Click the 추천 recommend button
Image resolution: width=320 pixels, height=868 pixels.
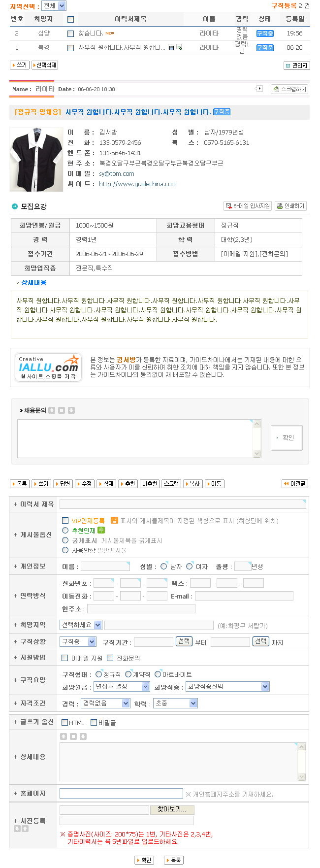click(x=128, y=484)
